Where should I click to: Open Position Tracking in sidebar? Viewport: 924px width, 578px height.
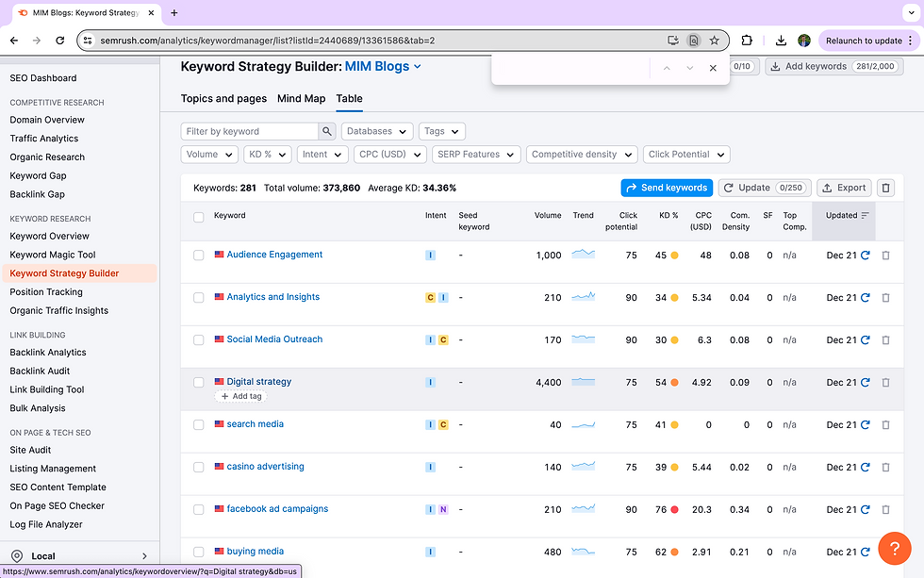pos(46,291)
